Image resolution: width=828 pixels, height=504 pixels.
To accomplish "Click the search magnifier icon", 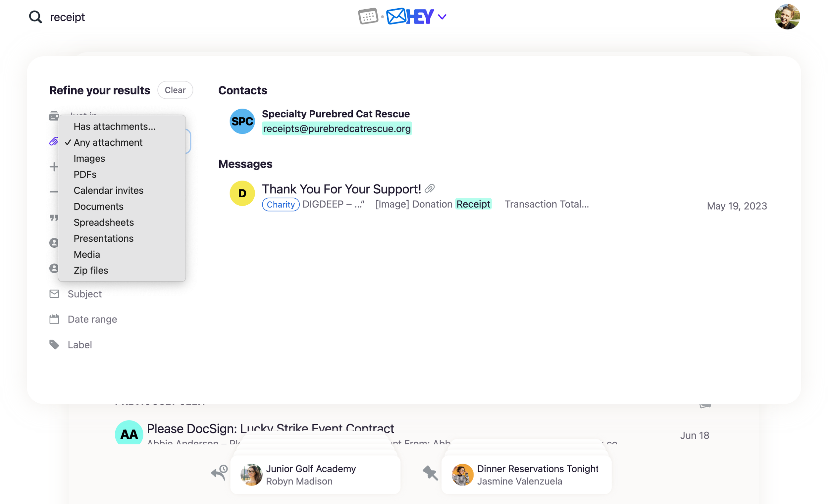I will [35, 17].
